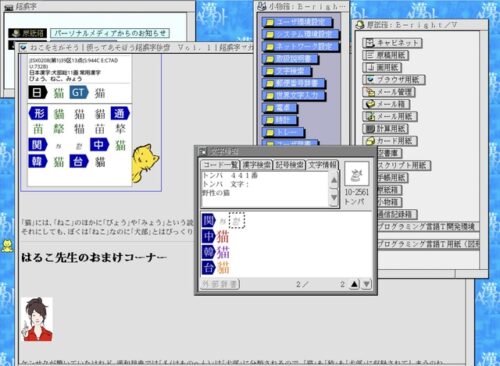Open システム環境設定 in the 小物箱 window
This screenshot has width=500, height=366.
coord(301,34)
